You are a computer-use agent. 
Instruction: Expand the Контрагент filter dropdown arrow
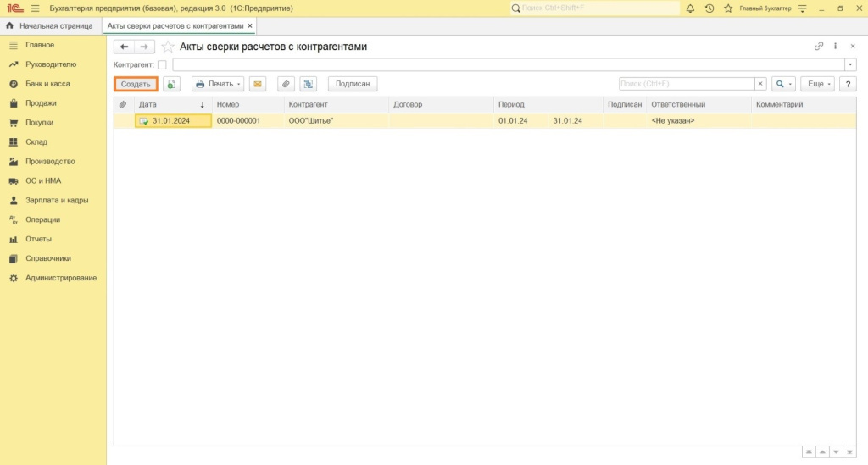point(850,64)
